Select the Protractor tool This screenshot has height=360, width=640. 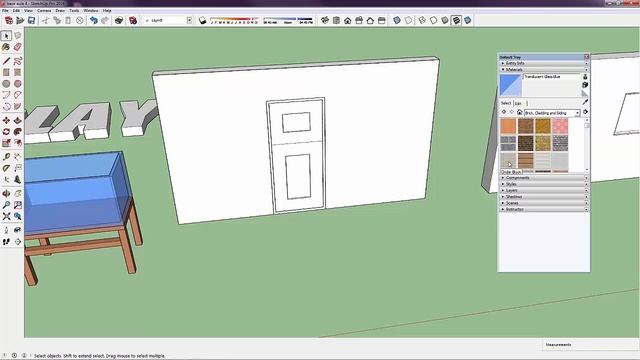(6, 168)
